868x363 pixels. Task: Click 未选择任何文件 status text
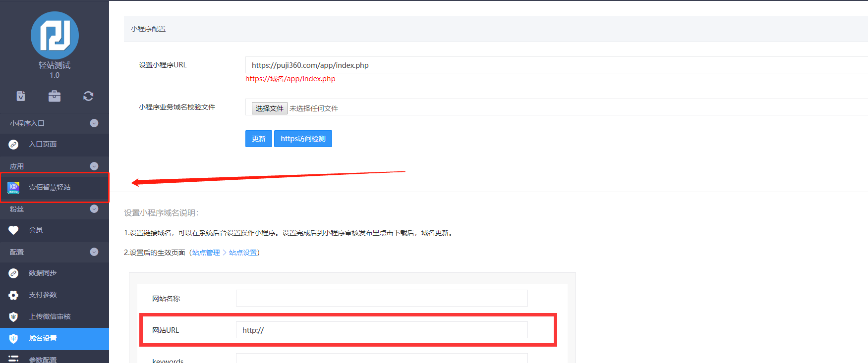[x=314, y=108]
